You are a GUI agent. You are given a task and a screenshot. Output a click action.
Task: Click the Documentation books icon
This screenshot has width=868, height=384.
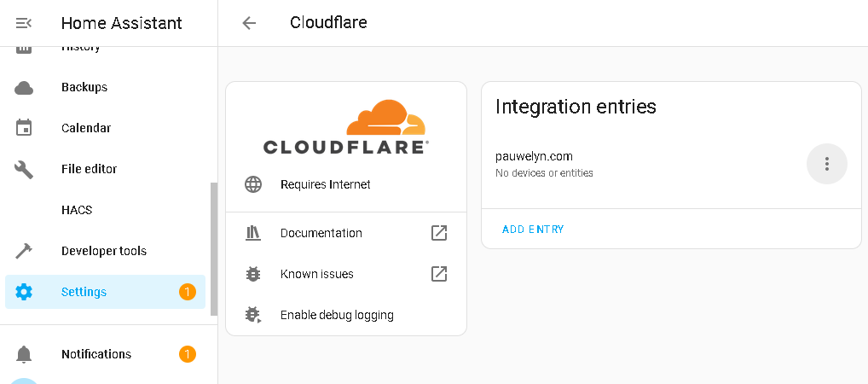(x=253, y=233)
